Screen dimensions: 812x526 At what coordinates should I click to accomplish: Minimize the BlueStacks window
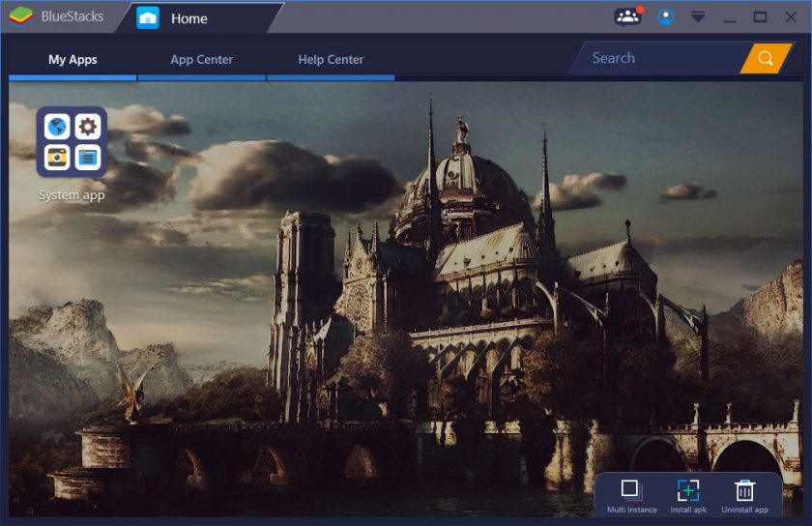[x=728, y=17]
